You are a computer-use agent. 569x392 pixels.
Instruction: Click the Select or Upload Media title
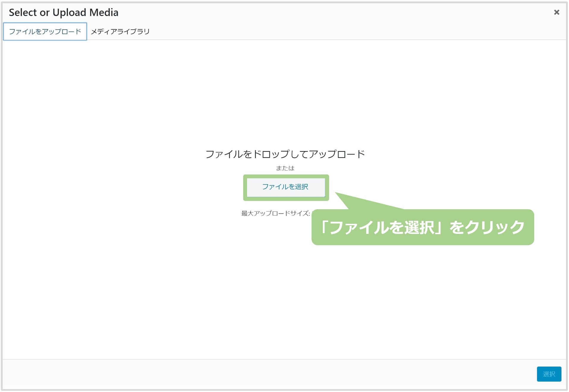click(x=63, y=12)
